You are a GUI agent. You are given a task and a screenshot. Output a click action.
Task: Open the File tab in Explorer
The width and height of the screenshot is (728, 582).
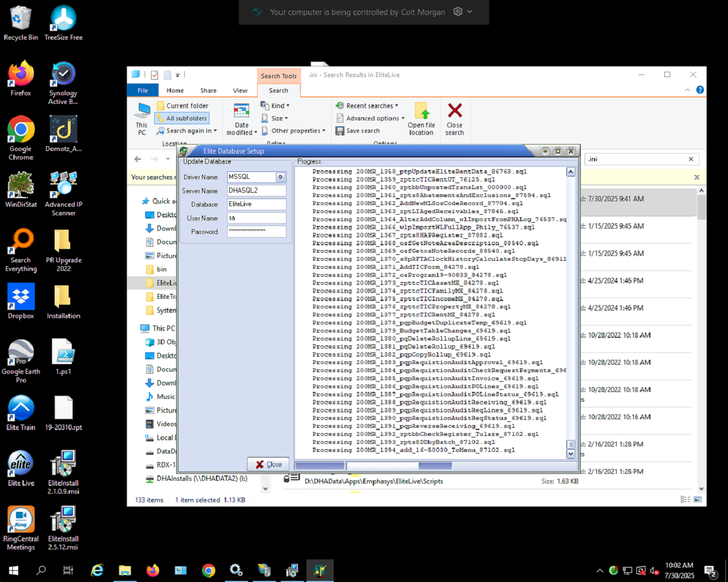pyautogui.click(x=142, y=90)
